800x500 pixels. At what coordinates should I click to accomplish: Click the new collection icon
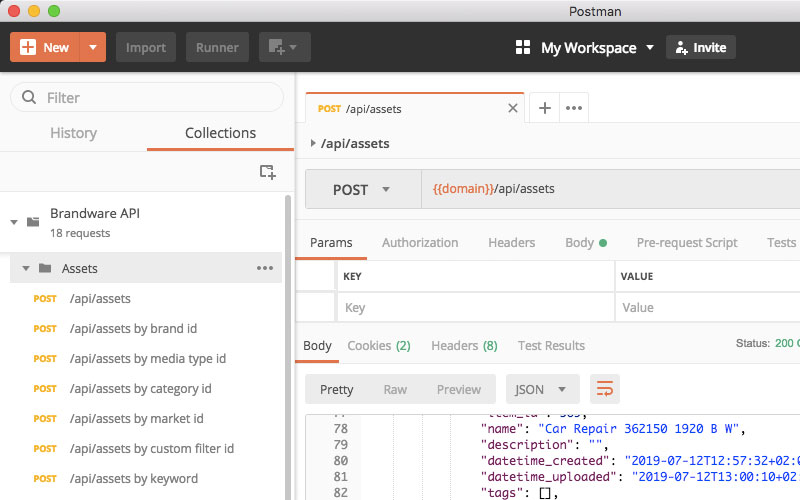(x=268, y=172)
